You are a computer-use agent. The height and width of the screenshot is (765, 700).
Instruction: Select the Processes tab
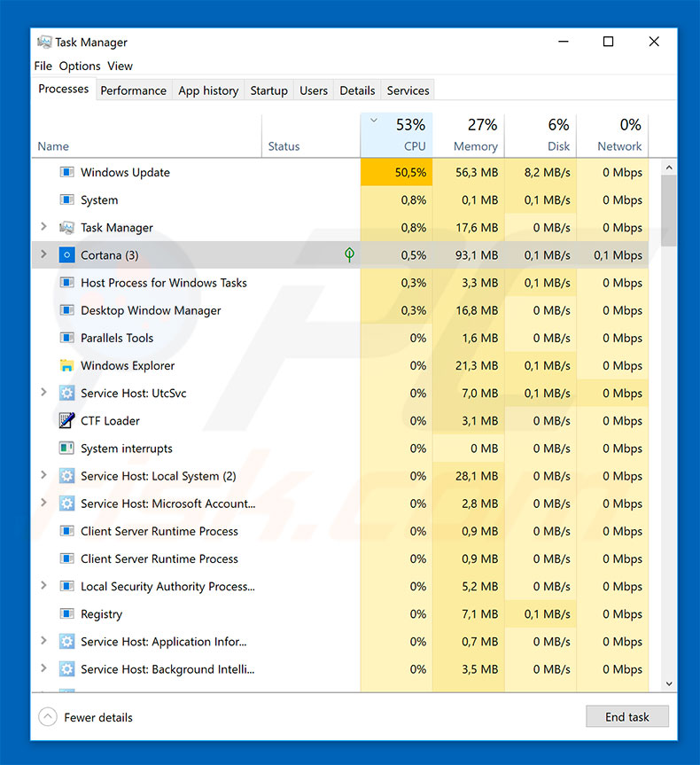point(64,90)
